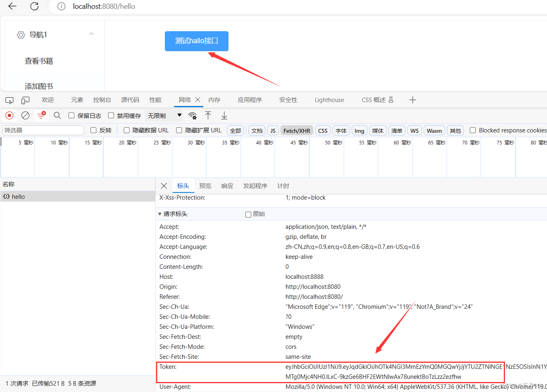Select the Fetch/XHR request type filter
The height and width of the screenshot is (392, 547).
pyautogui.click(x=297, y=131)
